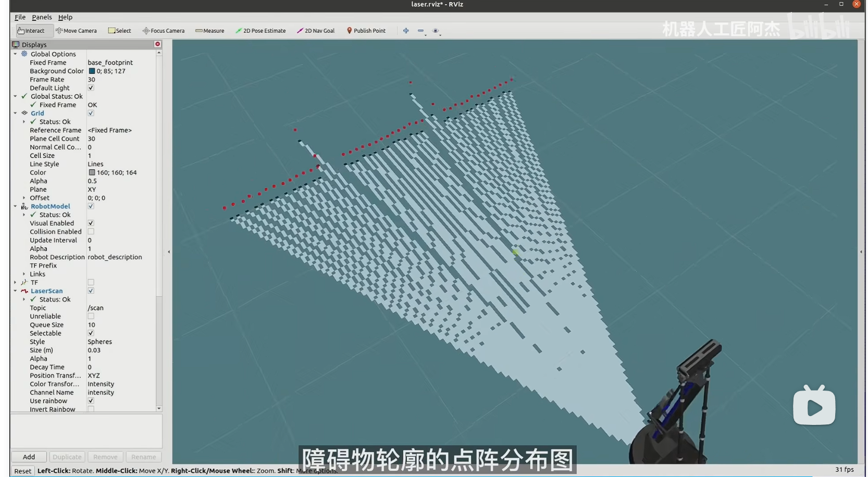Disable the Visual Enabled checkbox
The width and height of the screenshot is (868, 477).
click(91, 223)
